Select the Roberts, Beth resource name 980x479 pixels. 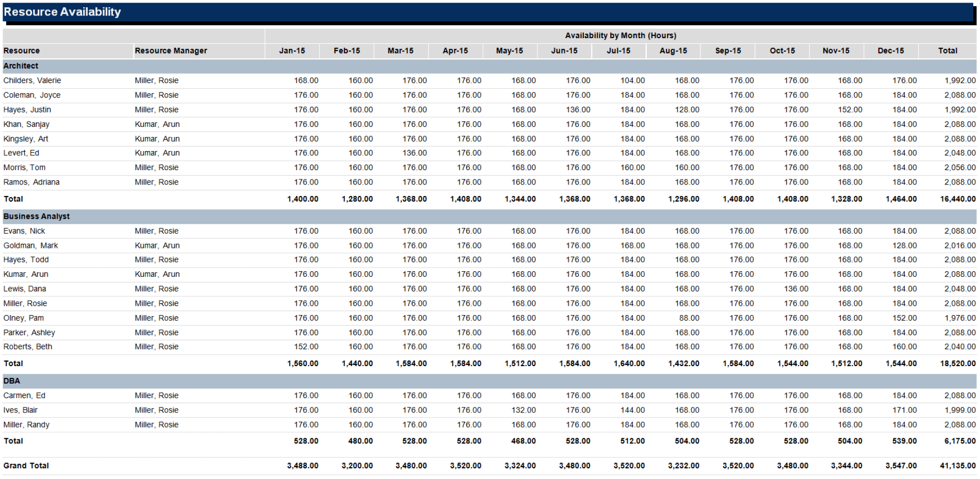point(28,347)
